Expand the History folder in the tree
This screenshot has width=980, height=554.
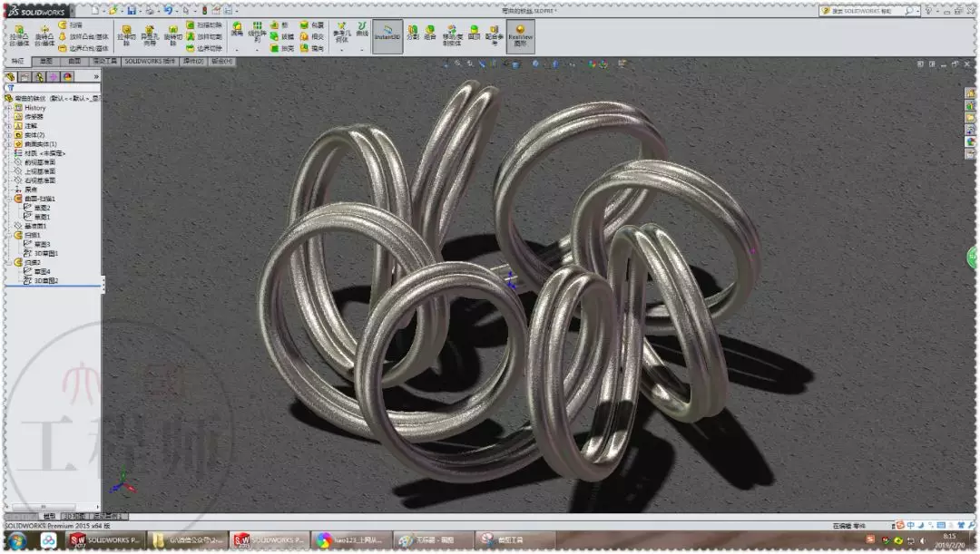(x=9, y=108)
